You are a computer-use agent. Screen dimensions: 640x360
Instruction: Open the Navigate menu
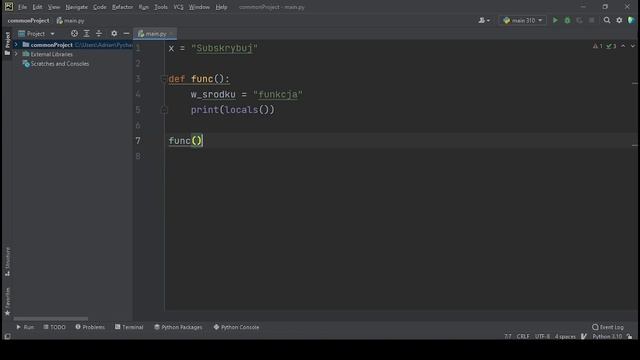pos(76,7)
